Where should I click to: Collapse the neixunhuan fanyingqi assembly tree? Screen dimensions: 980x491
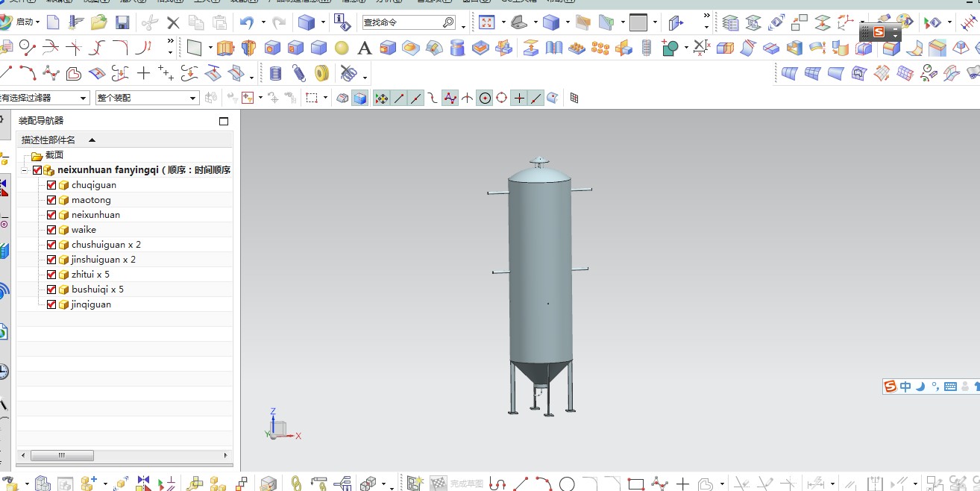25,170
